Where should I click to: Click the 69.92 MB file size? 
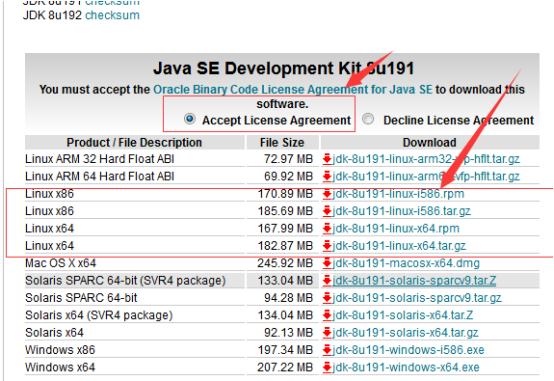click(288, 176)
